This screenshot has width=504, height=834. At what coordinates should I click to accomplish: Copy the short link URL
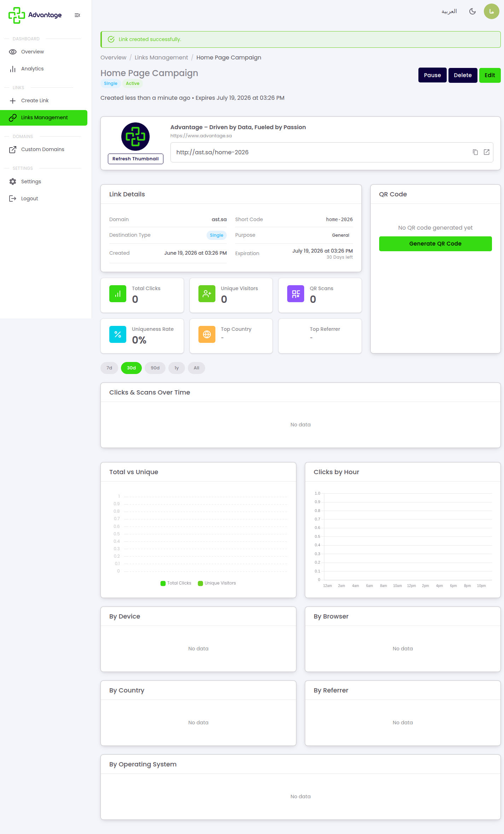coord(475,152)
